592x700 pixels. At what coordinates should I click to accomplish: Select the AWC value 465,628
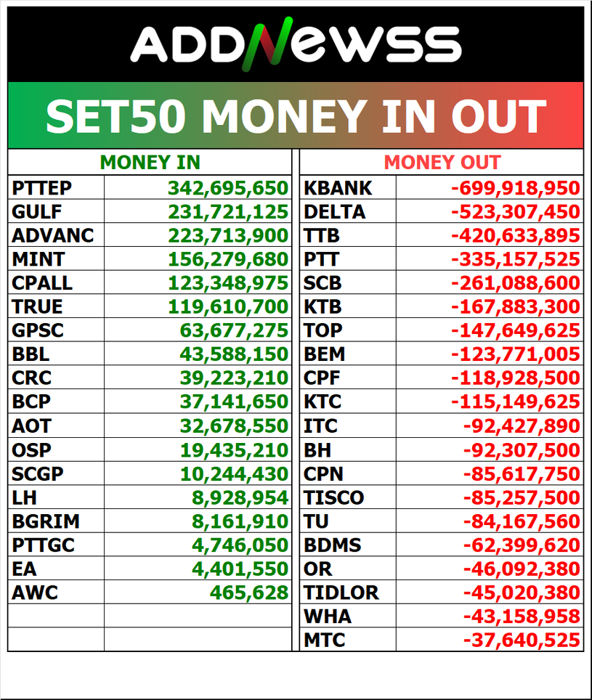click(249, 593)
